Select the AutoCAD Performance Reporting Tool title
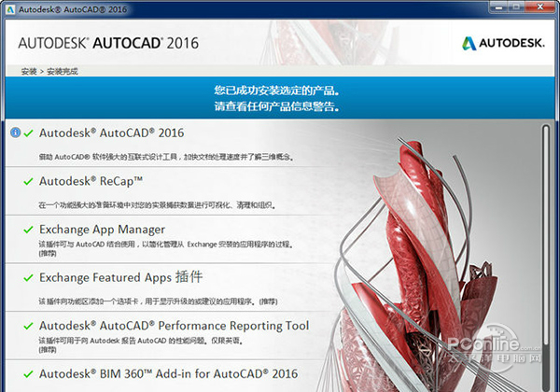This screenshot has height=392, width=560. (x=174, y=326)
